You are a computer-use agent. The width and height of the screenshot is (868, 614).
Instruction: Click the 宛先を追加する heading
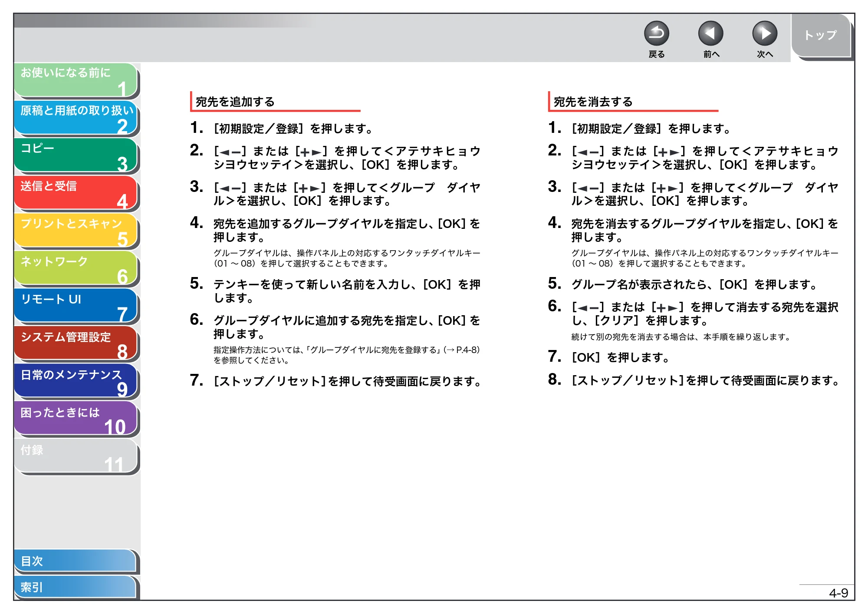tap(235, 102)
